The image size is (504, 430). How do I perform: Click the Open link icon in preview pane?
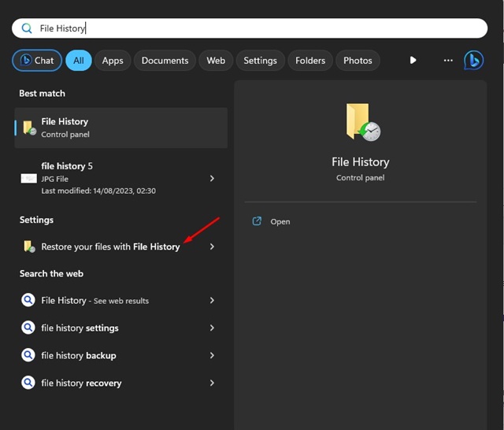point(257,222)
